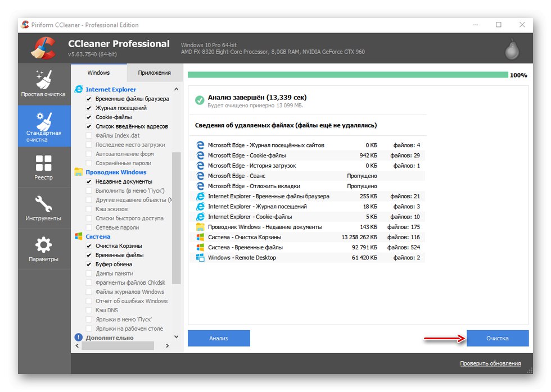
Task: Open the Реестр section
Action: point(44,167)
